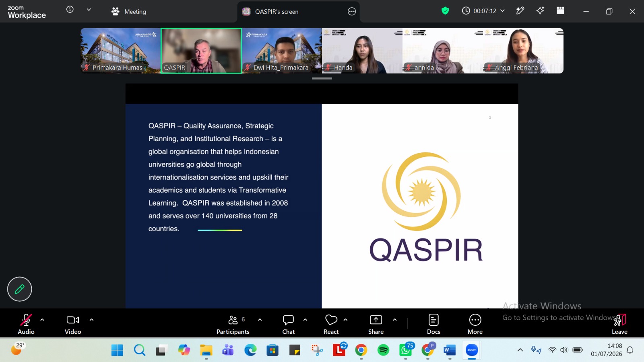Viewport: 644px width, 362px height.
Task: Open QASPIR's screen tab options ellipsis
Action: pos(352,12)
